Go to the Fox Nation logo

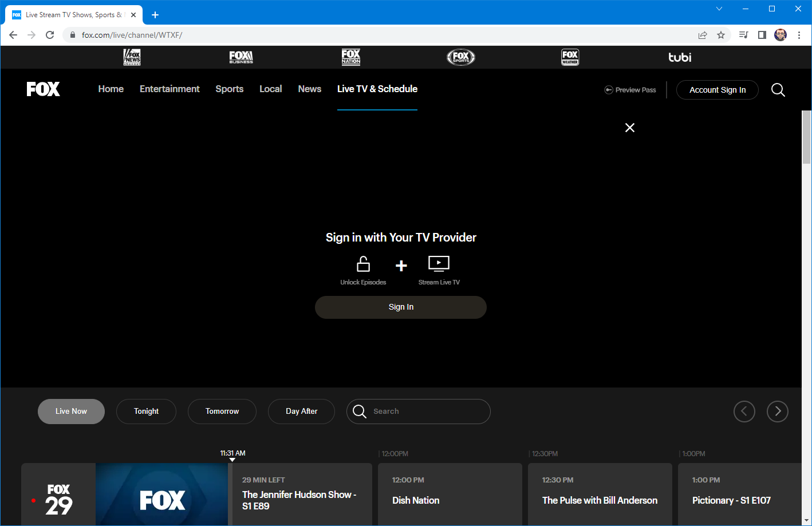[x=351, y=57]
